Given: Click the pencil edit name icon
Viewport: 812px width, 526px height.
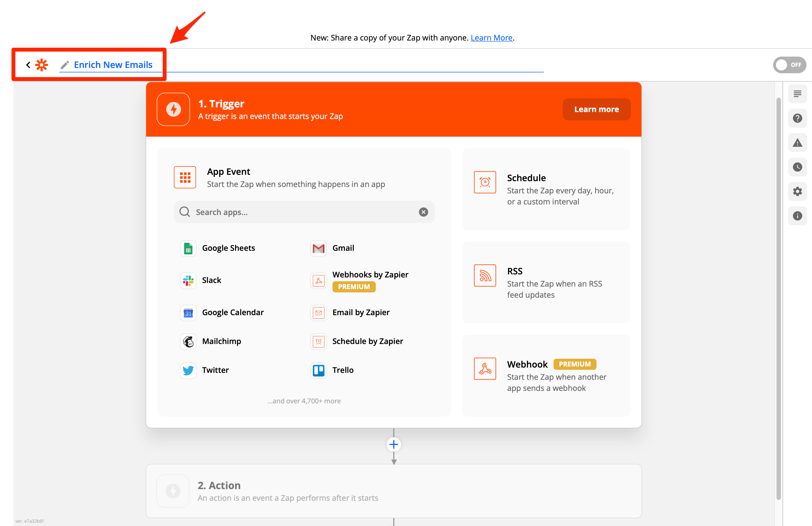Looking at the screenshot, I should coord(65,65).
